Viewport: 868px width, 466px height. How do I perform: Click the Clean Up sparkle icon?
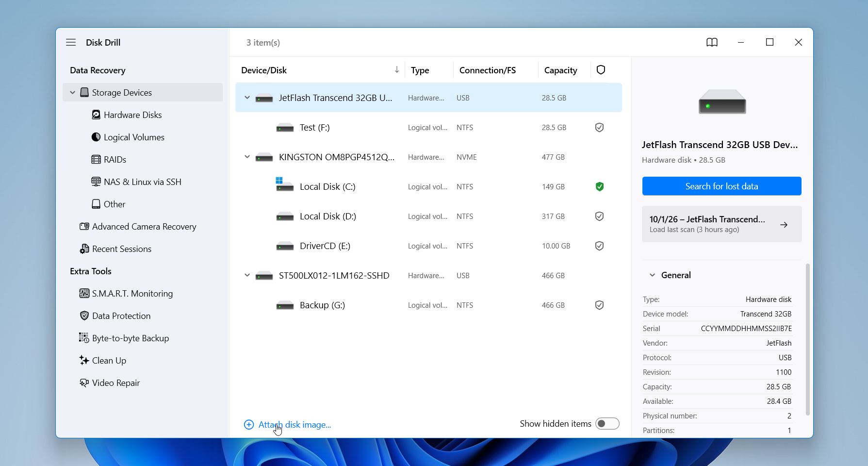point(84,360)
